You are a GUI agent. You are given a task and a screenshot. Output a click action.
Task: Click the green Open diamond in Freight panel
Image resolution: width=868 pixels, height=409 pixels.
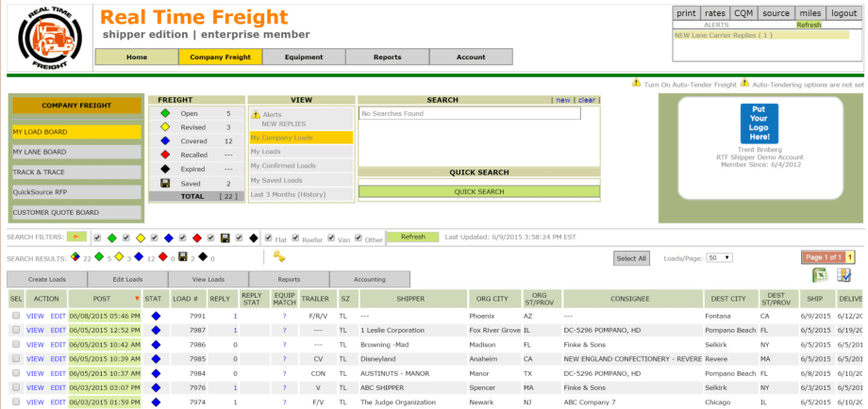(164, 113)
